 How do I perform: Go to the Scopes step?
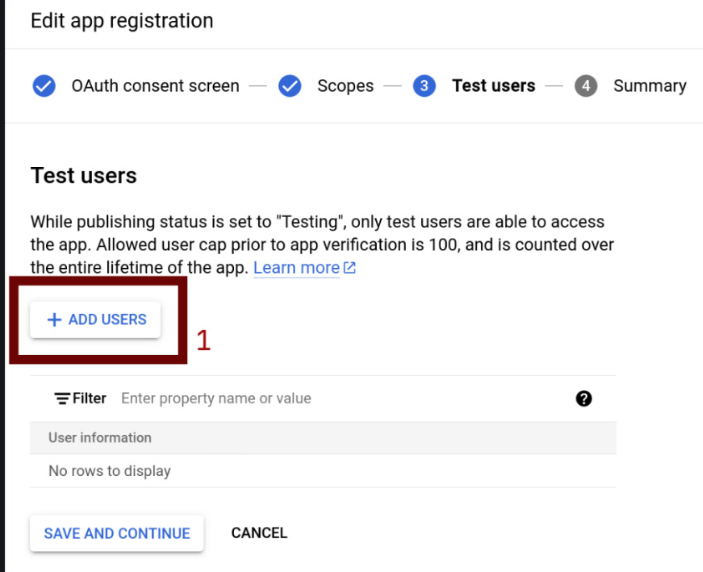click(x=345, y=86)
